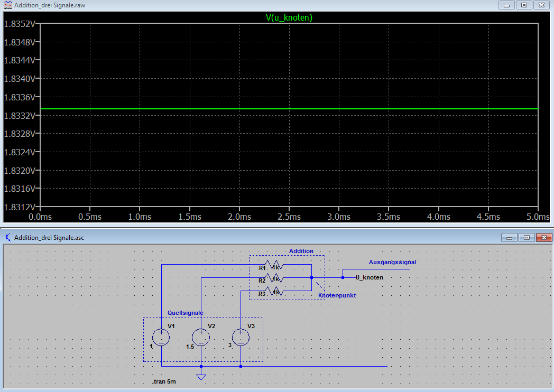Click the Ausgangssignal text label
Image resolution: width=554 pixels, height=392 pixels.
[392, 262]
